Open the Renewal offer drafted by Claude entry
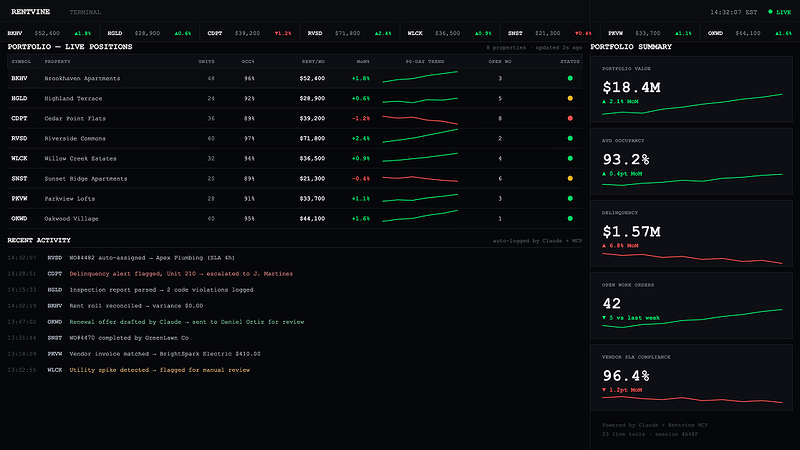Viewport: 800px width, 450px height. [x=294, y=322]
